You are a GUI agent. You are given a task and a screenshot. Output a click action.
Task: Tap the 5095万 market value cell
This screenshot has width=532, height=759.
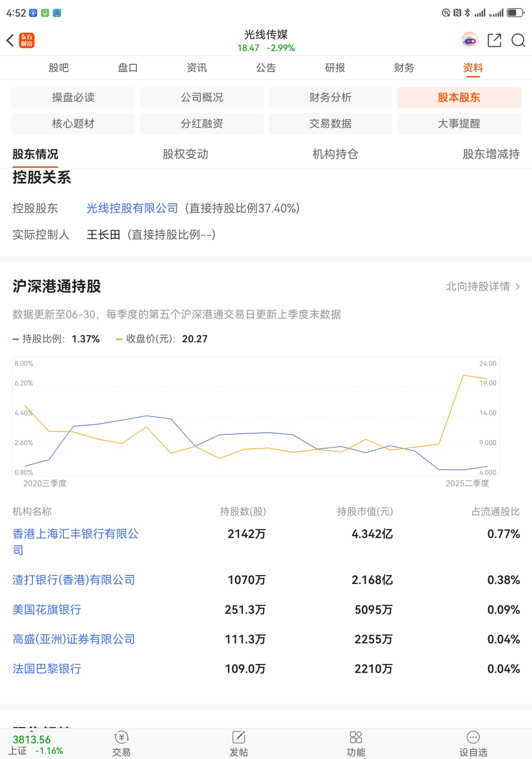373,609
